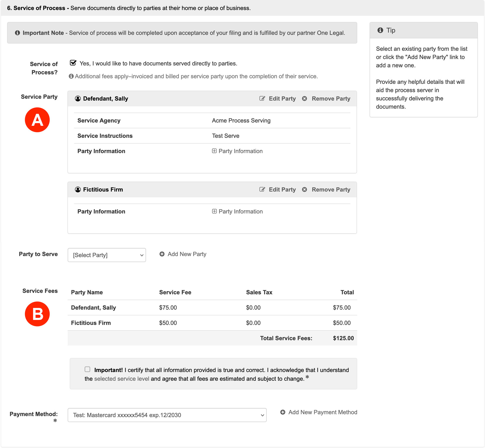The width and height of the screenshot is (485, 448).
Task: Open the Payment Method dropdown
Action: pos(167,415)
